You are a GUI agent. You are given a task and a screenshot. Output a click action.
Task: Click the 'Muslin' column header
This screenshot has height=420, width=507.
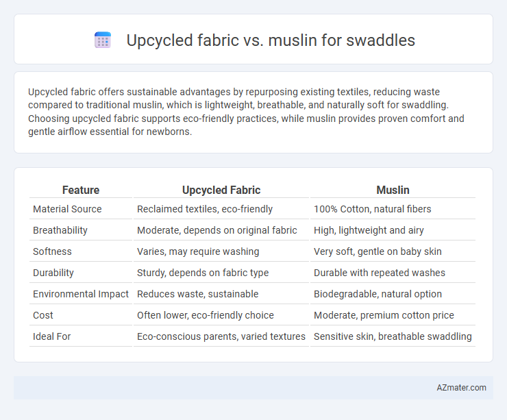pos(393,190)
